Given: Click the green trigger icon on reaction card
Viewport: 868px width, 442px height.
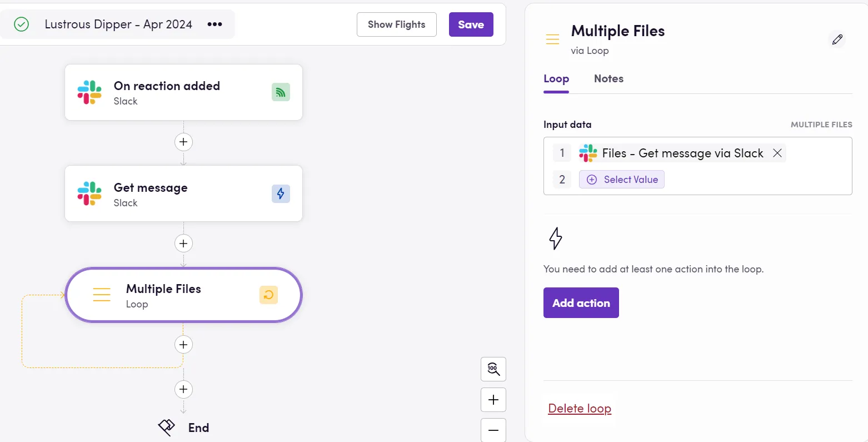Looking at the screenshot, I should pyautogui.click(x=281, y=92).
